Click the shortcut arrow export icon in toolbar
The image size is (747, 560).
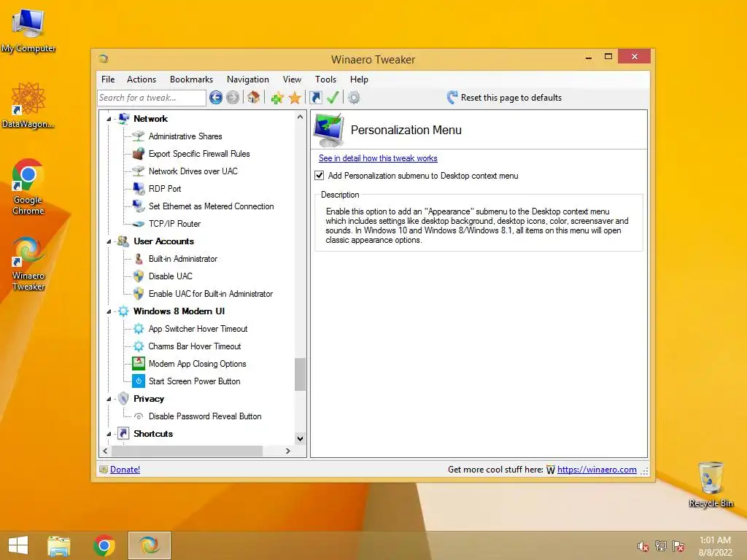tap(315, 98)
